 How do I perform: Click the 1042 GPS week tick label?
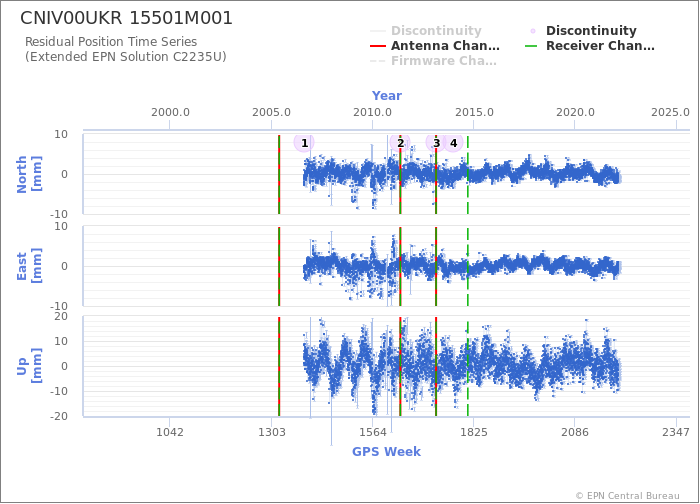(x=170, y=432)
